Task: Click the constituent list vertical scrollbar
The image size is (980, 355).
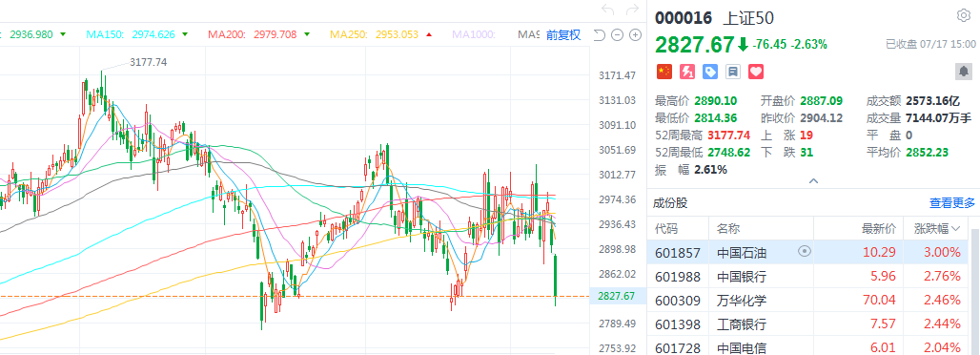Action: pyautogui.click(x=975, y=292)
